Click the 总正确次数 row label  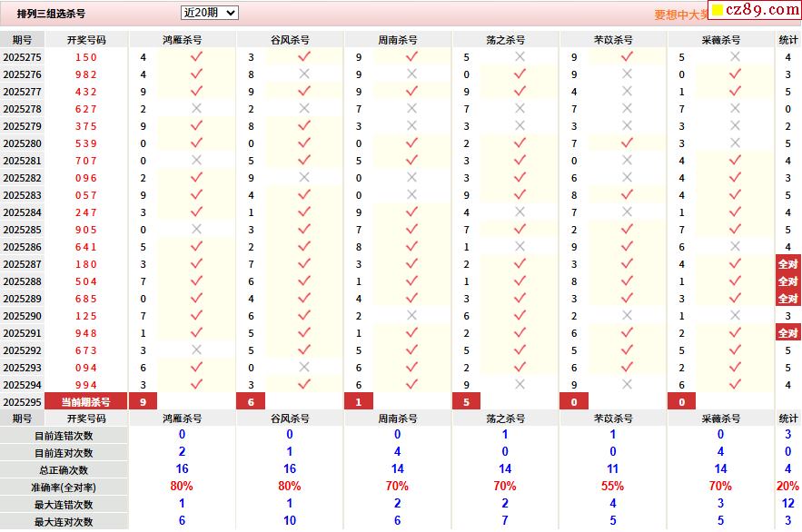tap(64, 470)
